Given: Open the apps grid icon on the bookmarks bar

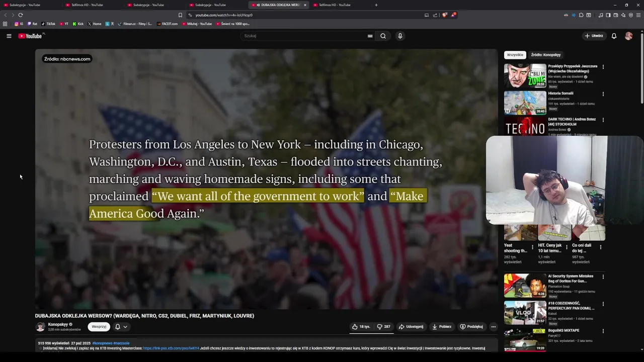Looking at the screenshot, I should click(5, 24).
